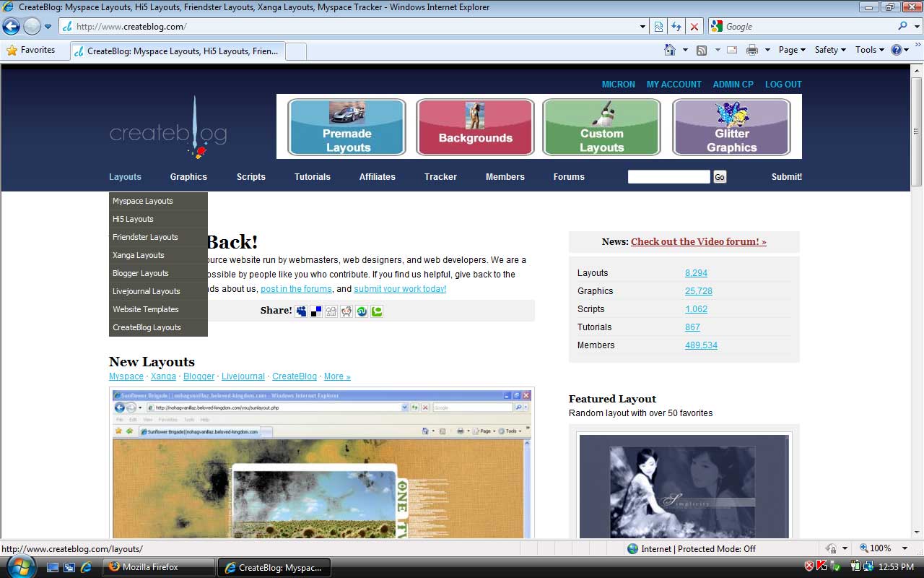This screenshot has width=924, height=578.
Task: Click the Featured Layout Simplicity thumbnail
Action: [x=684, y=486]
